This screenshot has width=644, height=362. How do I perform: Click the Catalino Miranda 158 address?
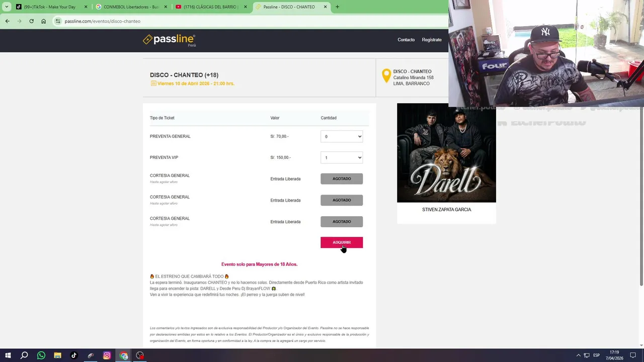pyautogui.click(x=414, y=77)
